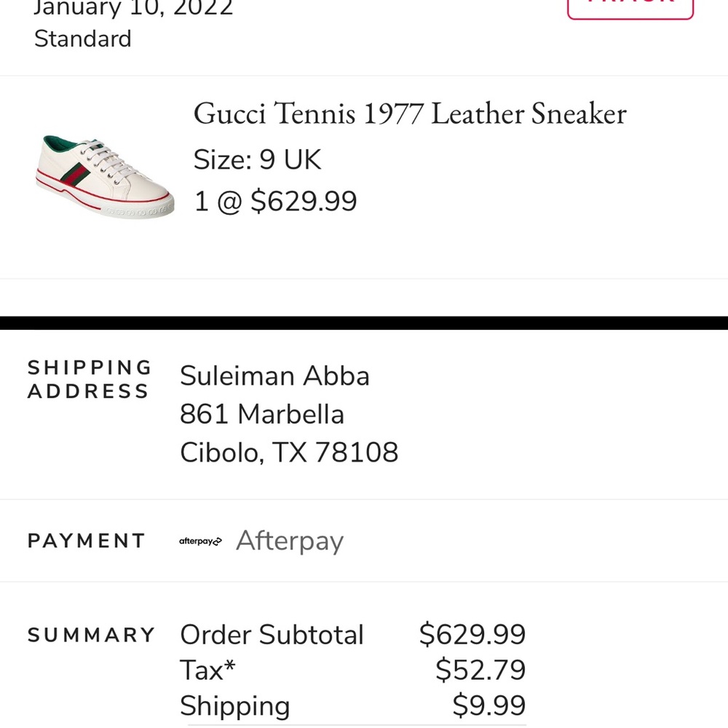This screenshot has height=728, width=728.
Task: Click the Afterpay logo icon
Action: pyautogui.click(x=199, y=540)
